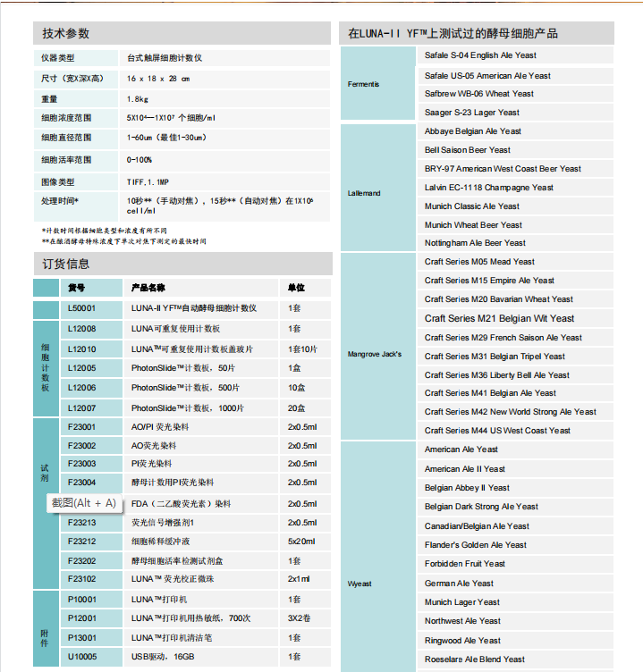This screenshot has width=643, height=672.
Task: Click the 0-100% viability range value
Action: coord(140,160)
